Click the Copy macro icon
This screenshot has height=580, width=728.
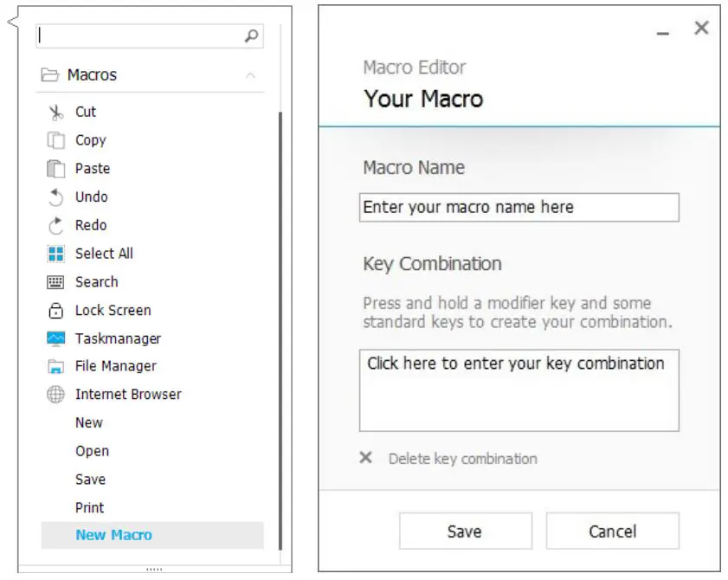[x=56, y=140]
